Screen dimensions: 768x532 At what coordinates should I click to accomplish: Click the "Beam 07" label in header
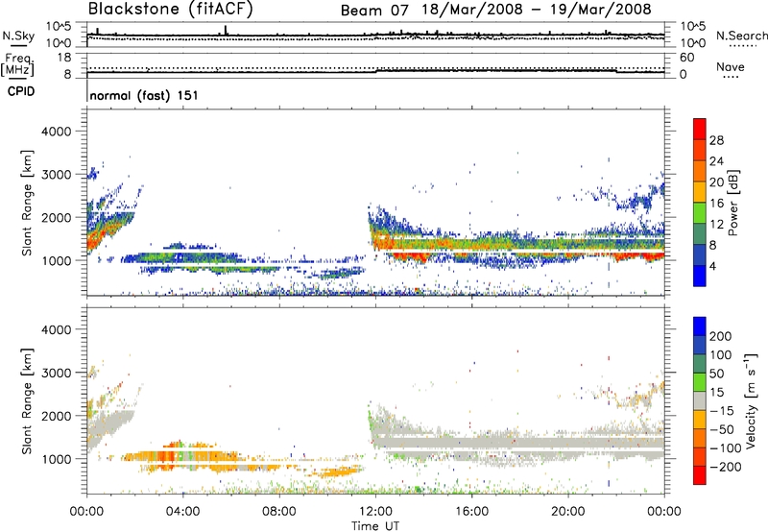point(374,11)
